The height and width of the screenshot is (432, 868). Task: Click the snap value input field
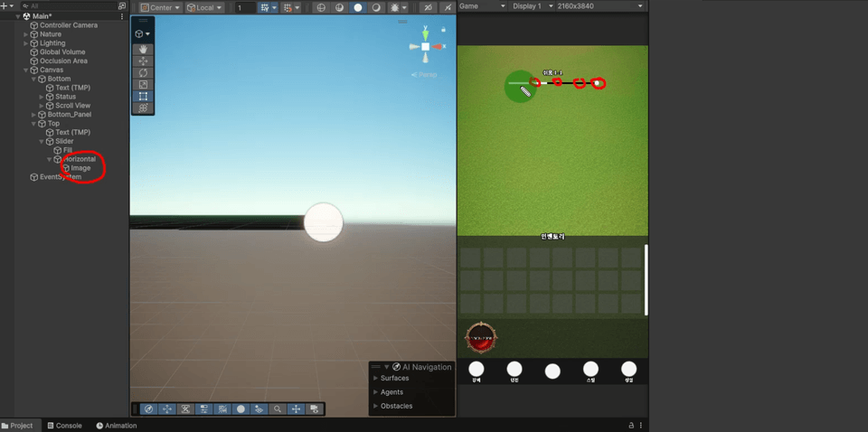245,8
